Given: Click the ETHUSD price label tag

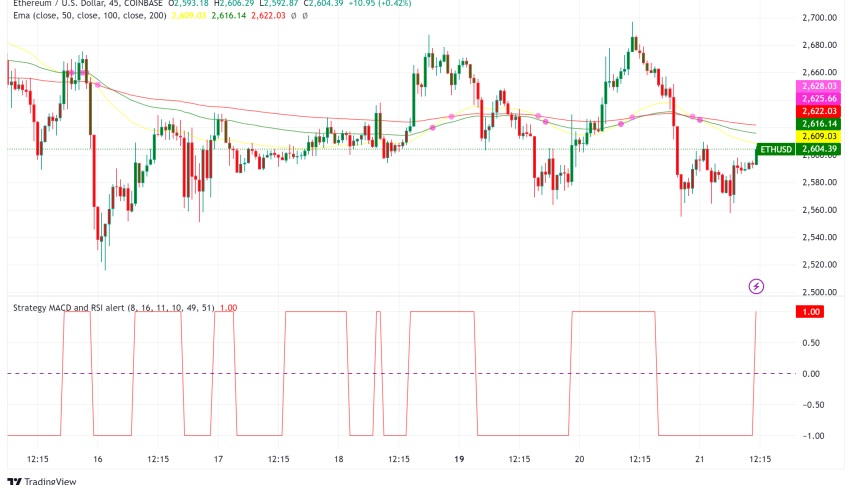Looking at the screenshot, I should coord(776,149).
